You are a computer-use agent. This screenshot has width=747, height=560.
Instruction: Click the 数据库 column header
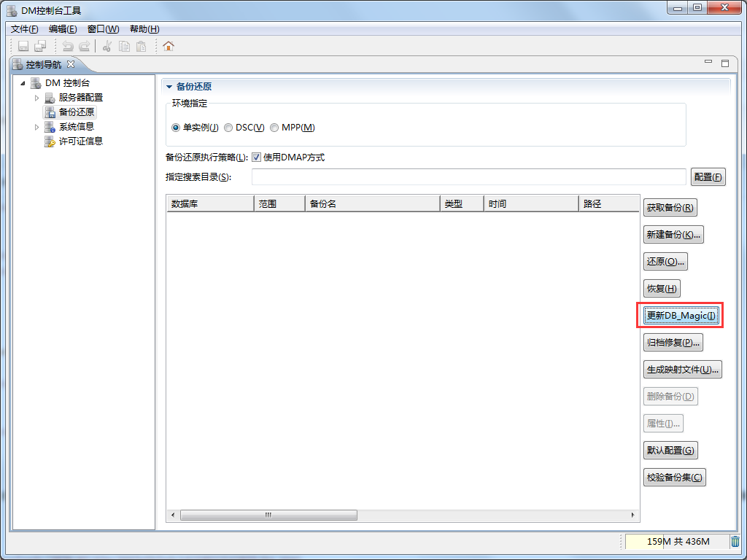click(210, 204)
